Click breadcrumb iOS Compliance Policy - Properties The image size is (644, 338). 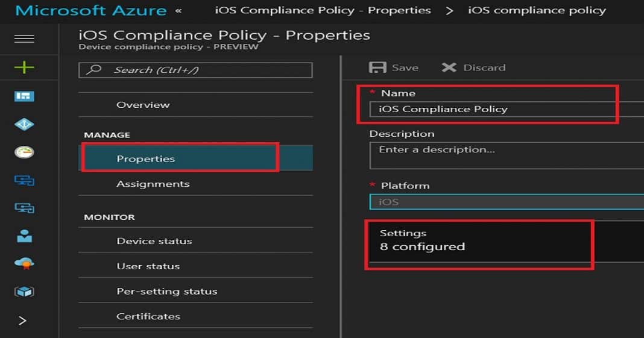[x=323, y=10]
